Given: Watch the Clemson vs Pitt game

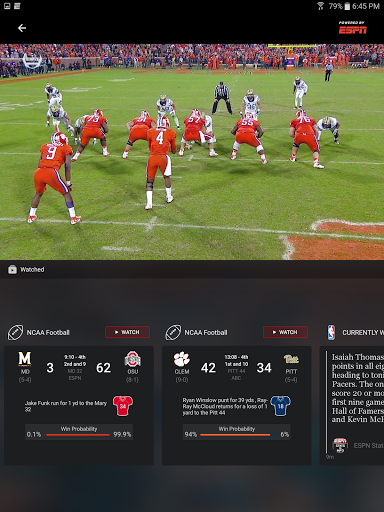Looking at the screenshot, I should coord(285,332).
